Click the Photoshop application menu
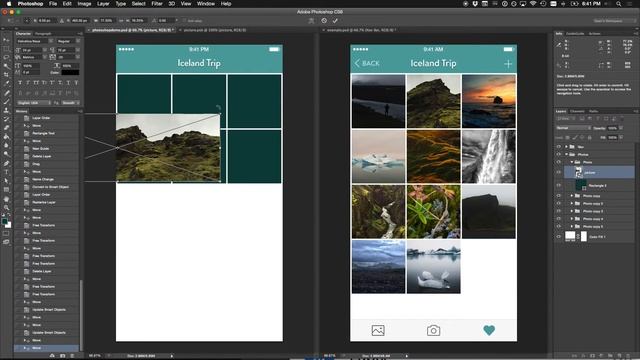The image size is (640, 360). 30,4
